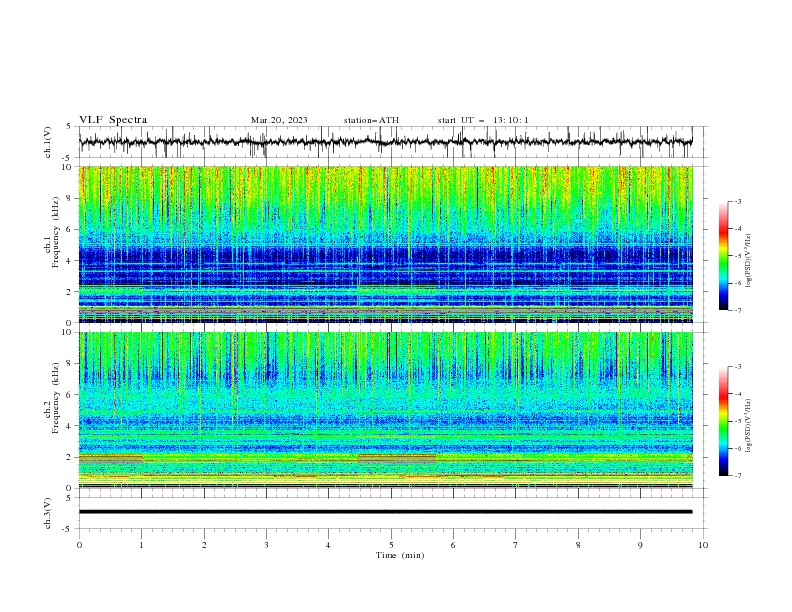
Task: Click time axis tick label "0"
Action: tap(79, 545)
